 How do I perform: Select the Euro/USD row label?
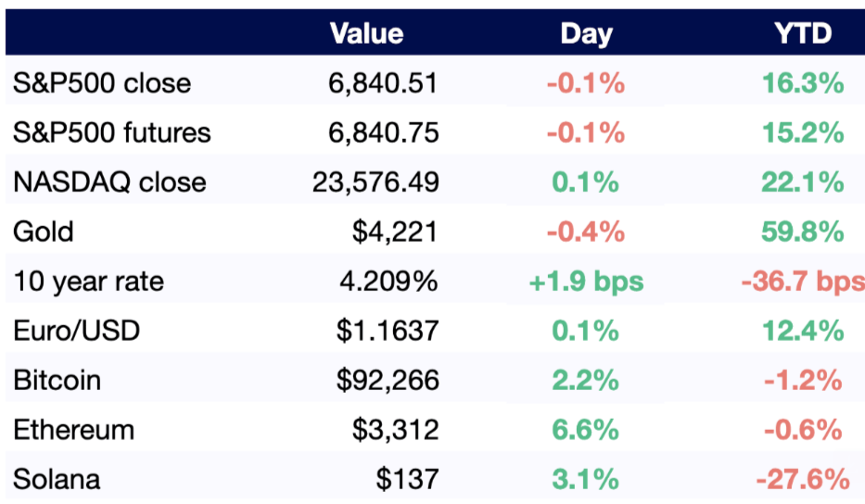[x=74, y=331]
